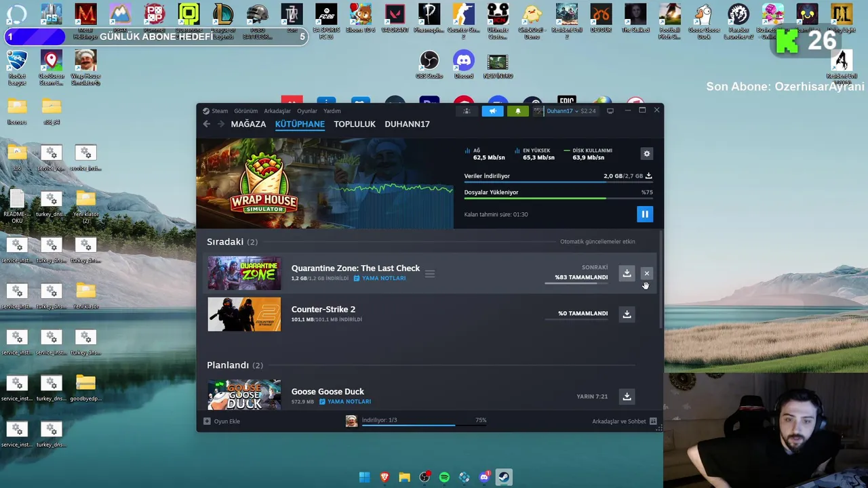Open Spotify from the taskbar

click(x=444, y=477)
